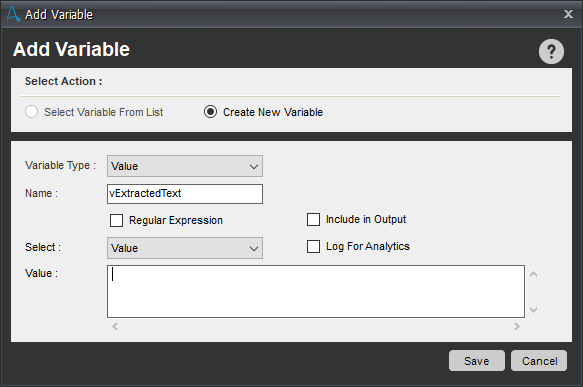Click the Variable Type label
Viewport: 583px width, 387px height.
(x=60, y=165)
